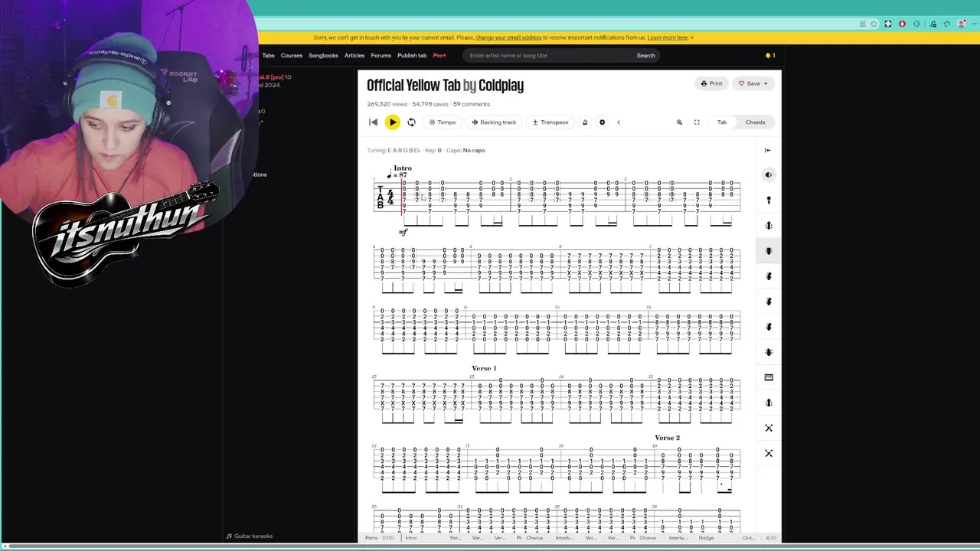Open the Forums page
This screenshot has width=980, height=551.
coord(381,55)
